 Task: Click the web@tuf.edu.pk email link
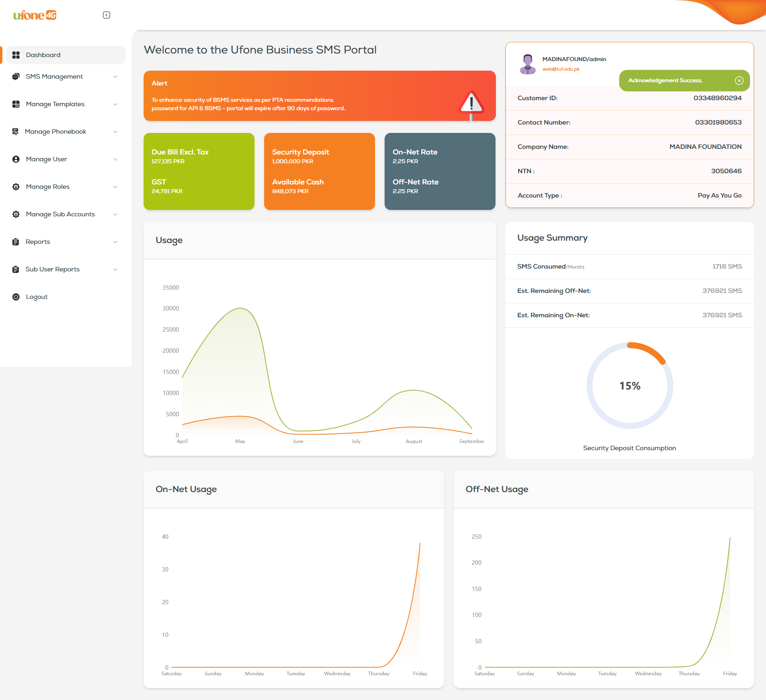561,69
